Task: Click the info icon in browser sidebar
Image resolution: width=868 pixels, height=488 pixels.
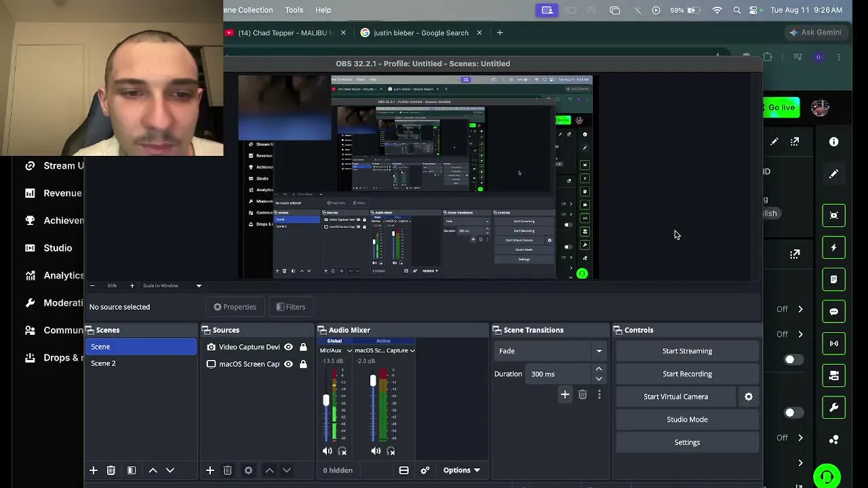Action: (x=834, y=142)
